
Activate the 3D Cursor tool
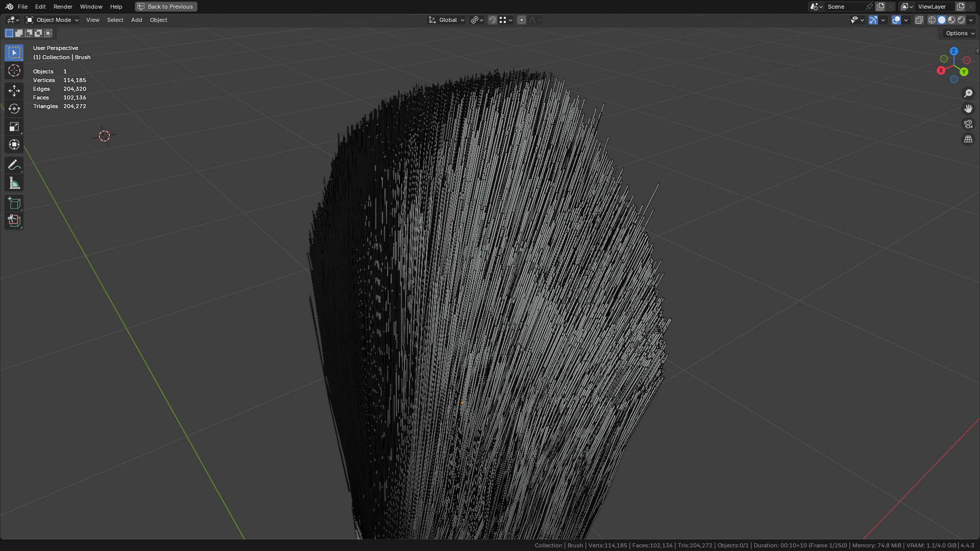pos(14,70)
